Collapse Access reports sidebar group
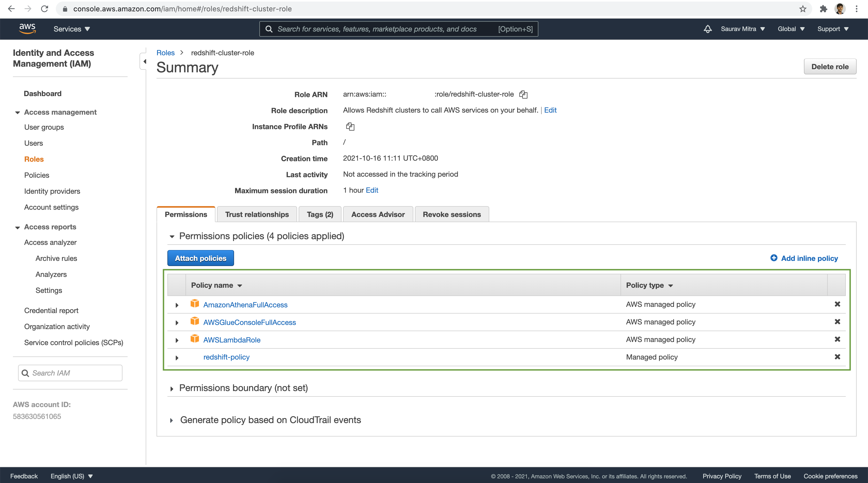Screen dimensions: 868x483 pos(18,228)
